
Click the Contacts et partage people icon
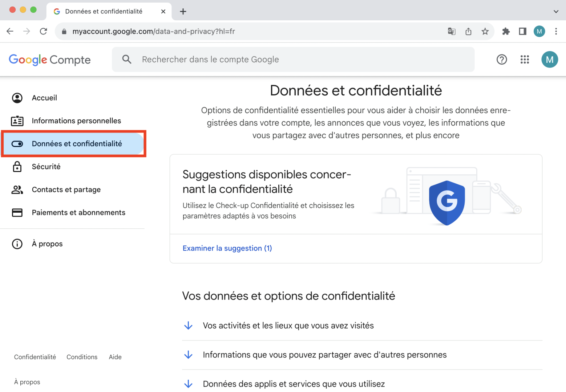[17, 189]
